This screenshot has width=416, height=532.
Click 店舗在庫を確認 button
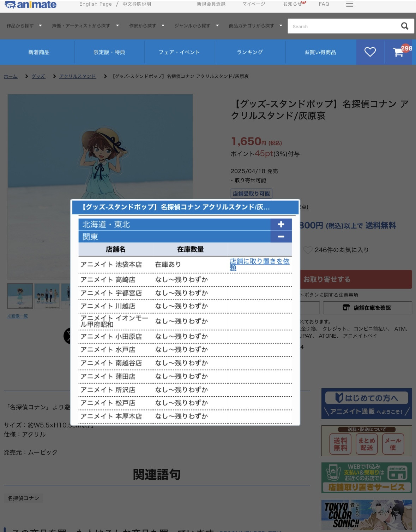pos(367,308)
